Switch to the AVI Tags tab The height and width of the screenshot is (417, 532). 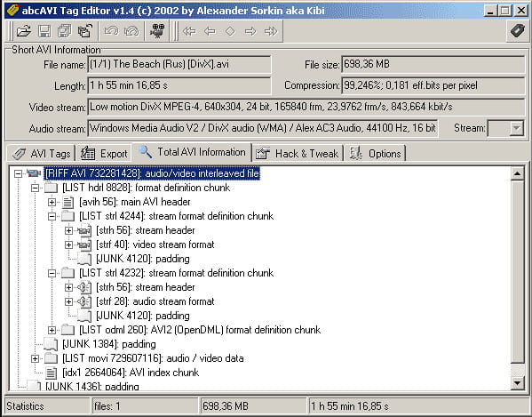[42, 154]
